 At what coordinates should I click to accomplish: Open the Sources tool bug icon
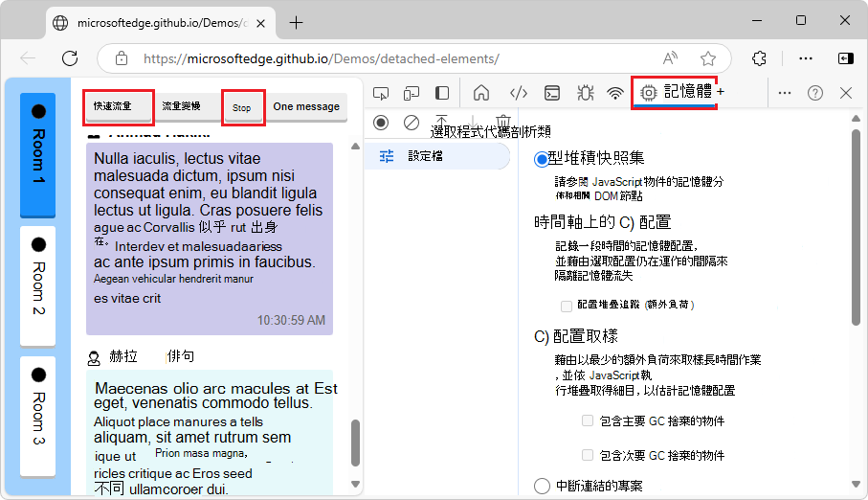tap(585, 93)
